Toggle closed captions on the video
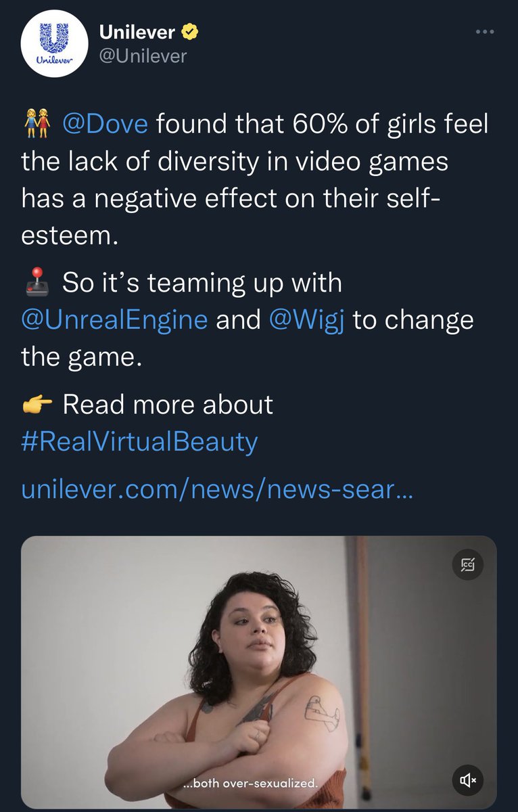The height and width of the screenshot is (812, 518). pos(468,564)
